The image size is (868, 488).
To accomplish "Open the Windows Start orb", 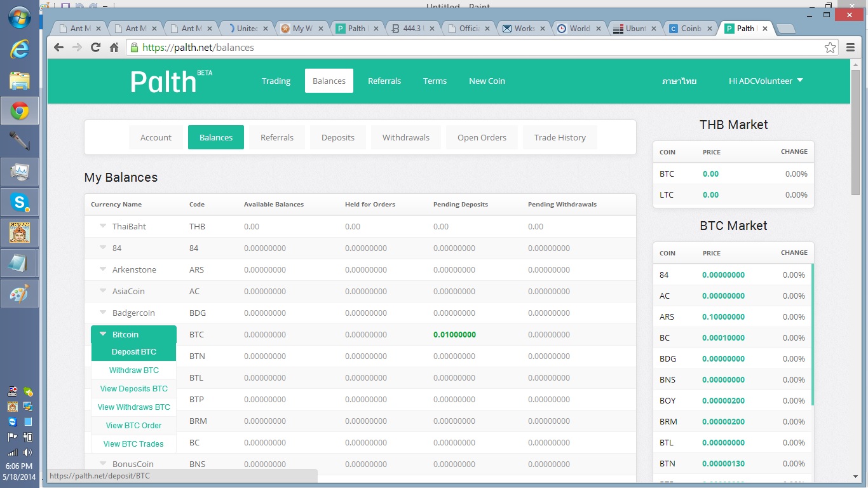I will point(20,17).
